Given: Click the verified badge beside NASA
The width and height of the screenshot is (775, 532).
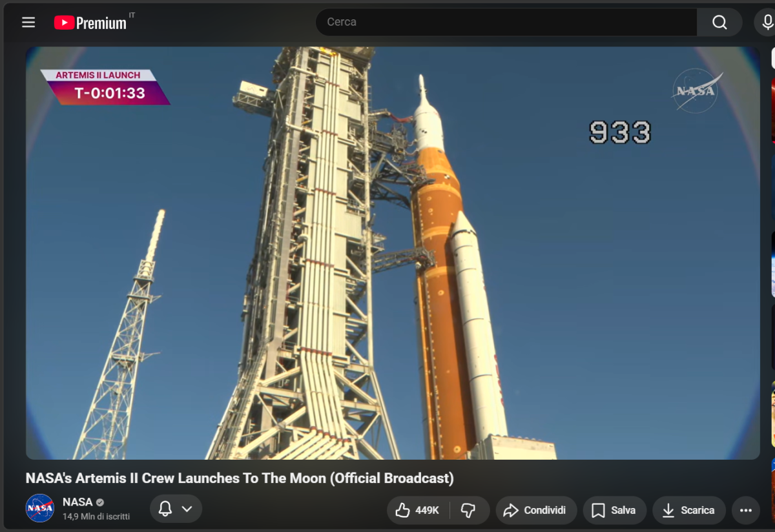Looking at the screenshot, I should (100, 502).
